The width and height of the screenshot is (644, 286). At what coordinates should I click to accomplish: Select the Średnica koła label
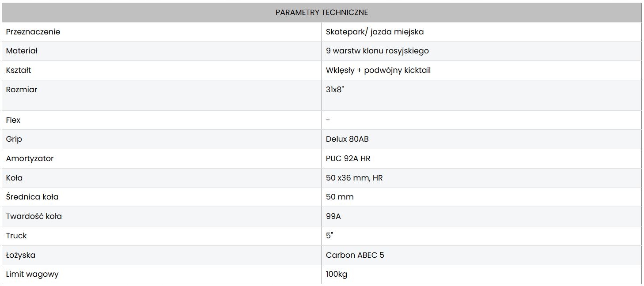[x=32, y=197]
